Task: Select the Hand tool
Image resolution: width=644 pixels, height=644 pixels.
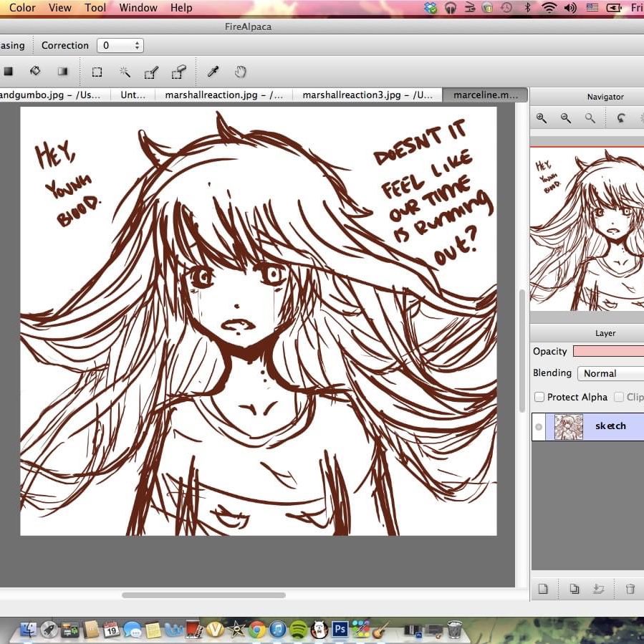Action: tap(240, 72)
